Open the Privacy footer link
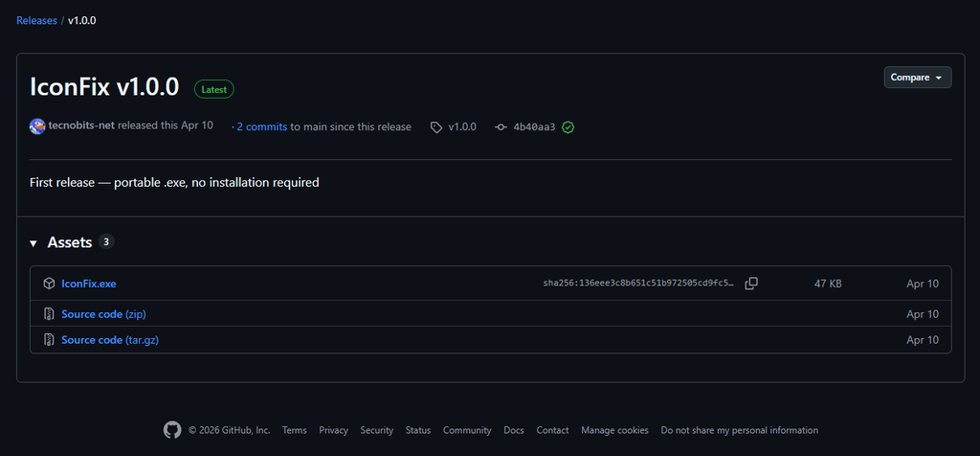 pos(333,430)
